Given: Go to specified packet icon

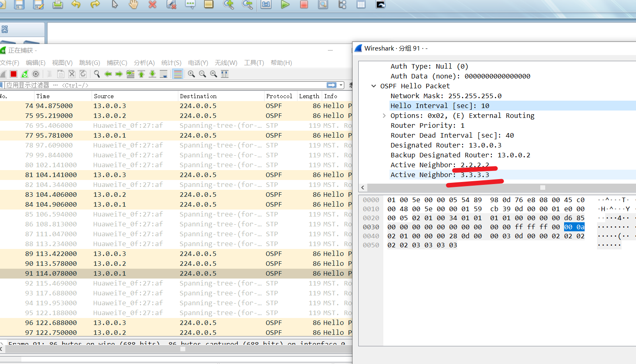Looking at the screenshot, I should [130, 74].
